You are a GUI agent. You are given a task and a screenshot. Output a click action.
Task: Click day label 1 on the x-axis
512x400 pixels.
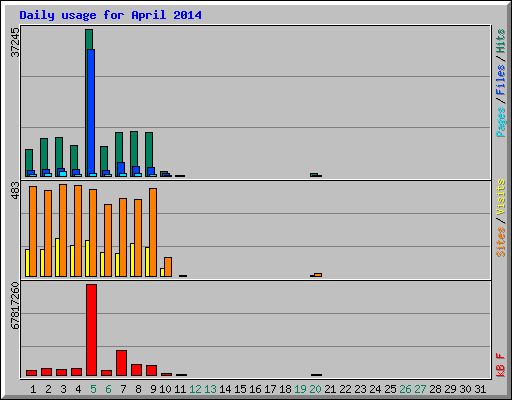pyautogui.click(x=33, y=389)
